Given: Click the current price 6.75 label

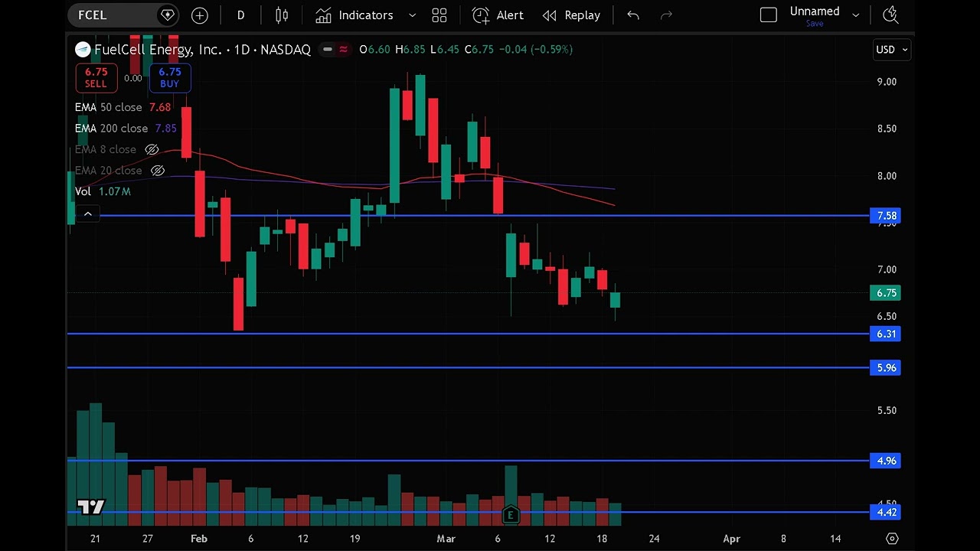Looking at the screenshot, I should [886, 293].
